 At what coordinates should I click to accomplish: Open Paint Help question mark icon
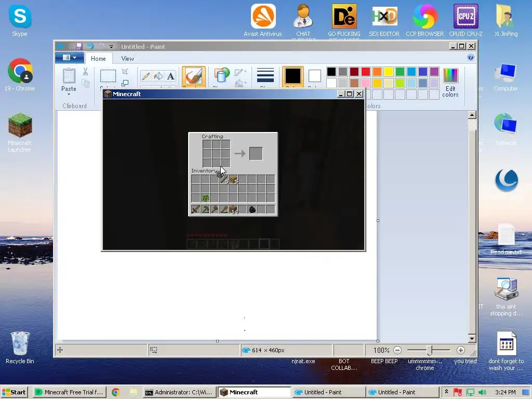click(471, 57)
